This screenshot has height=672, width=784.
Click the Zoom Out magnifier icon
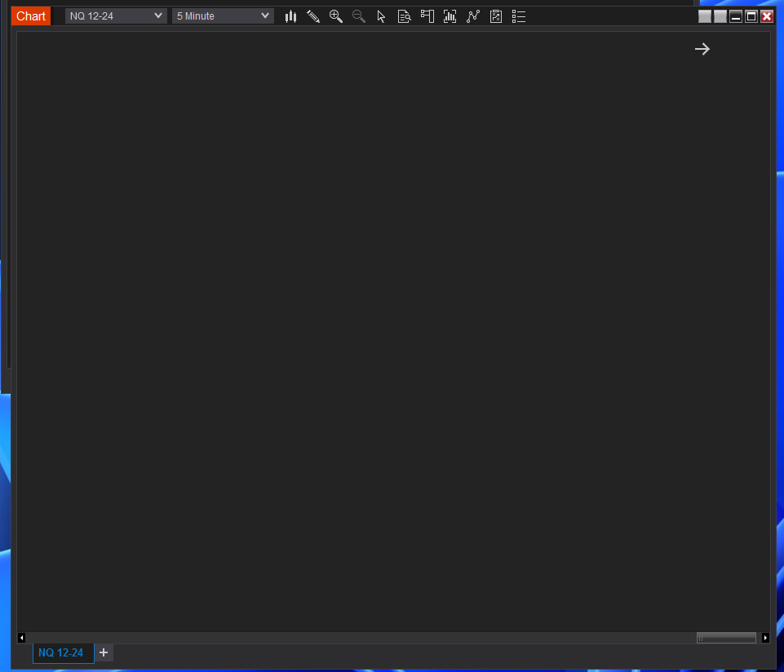(x=358, y=16)
